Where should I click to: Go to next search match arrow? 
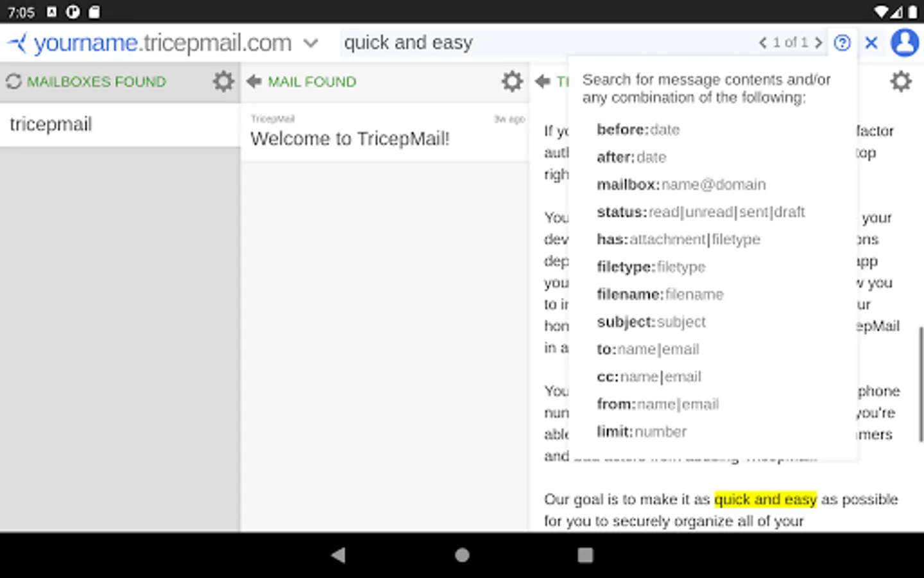[819, 43]
